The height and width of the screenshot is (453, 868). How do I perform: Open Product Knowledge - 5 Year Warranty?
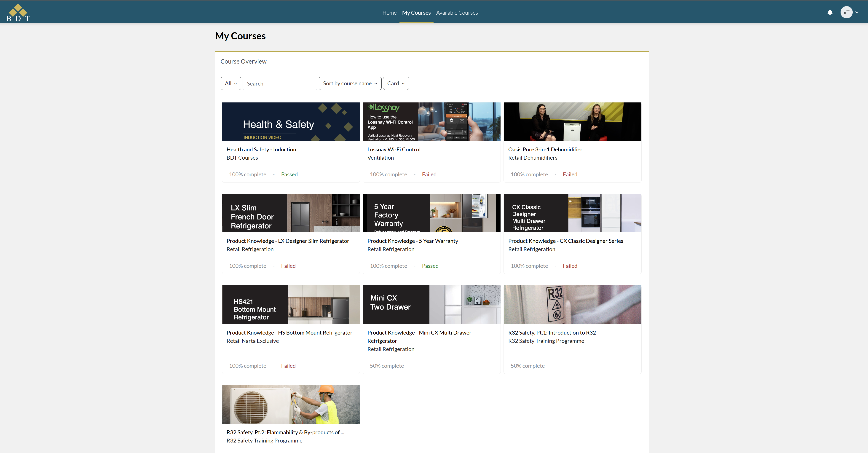click(x=413, y=241)
